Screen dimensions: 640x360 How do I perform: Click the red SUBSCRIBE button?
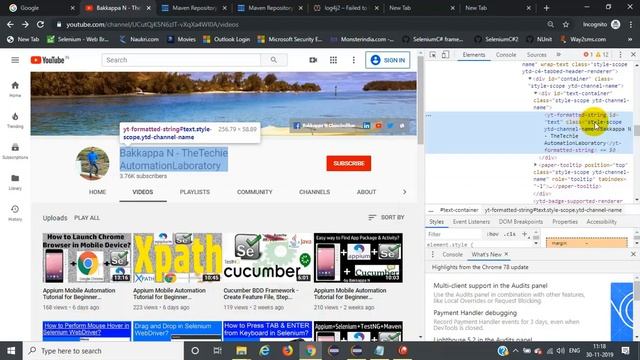click(x=349, y=163)
